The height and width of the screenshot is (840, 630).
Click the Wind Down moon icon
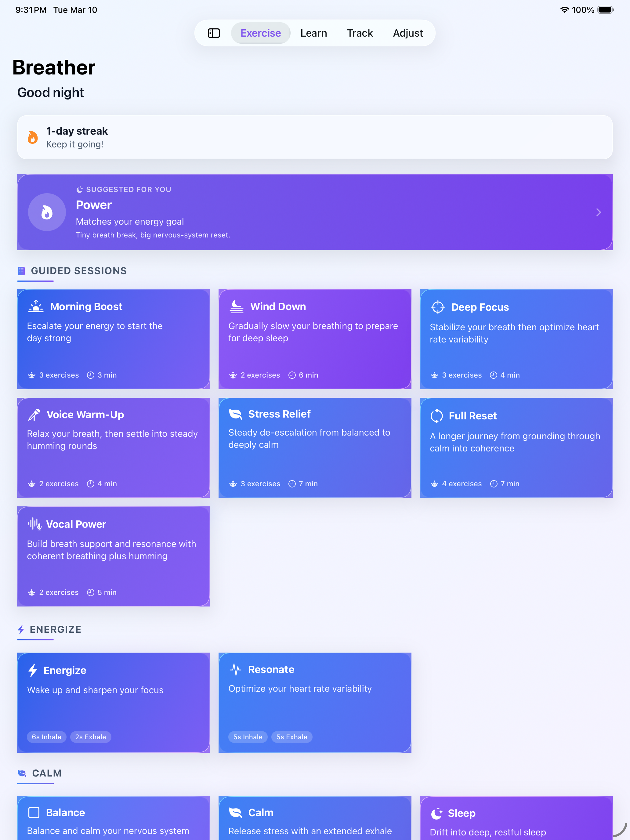[x=237, y=306]
